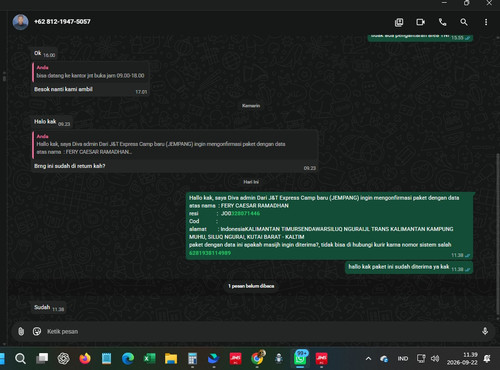This screenshot has height=370, width=500.
Task: Click the chat vertical scrollbar
Action: 498,233
